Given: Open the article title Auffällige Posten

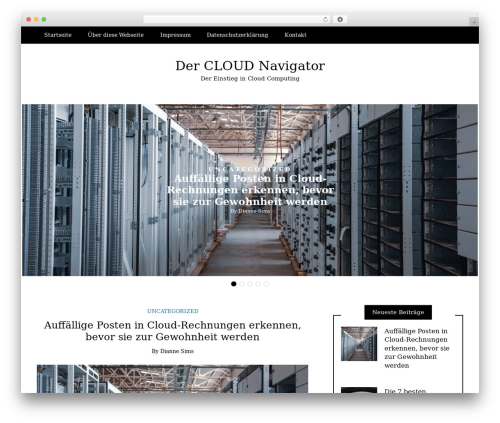Looking at the screenshot, I should pyautogui.click(x=173, y=331).
